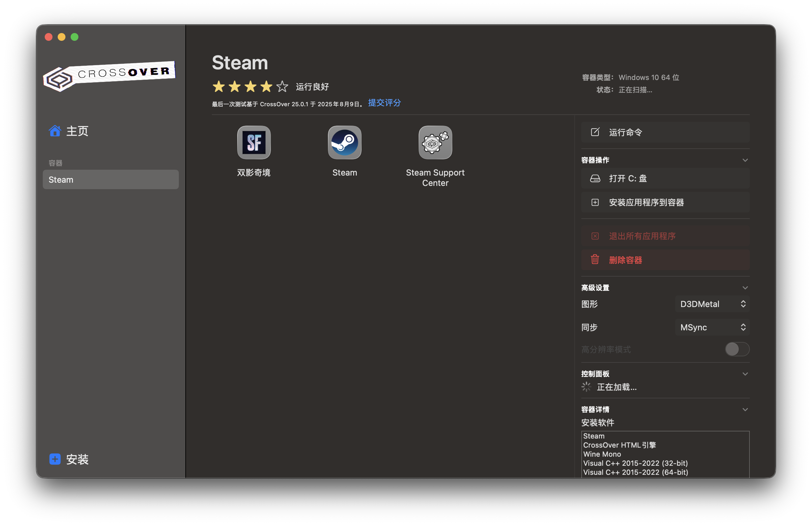Click the blue plus icon beside 安装

click(x=55, y=459)
